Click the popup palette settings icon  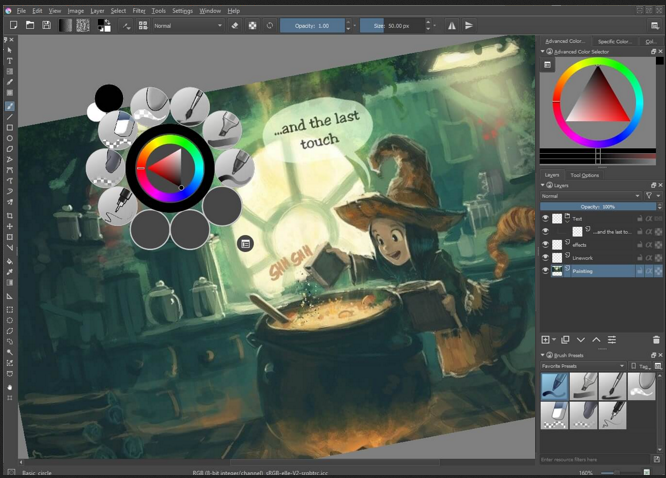click(246, 243)
